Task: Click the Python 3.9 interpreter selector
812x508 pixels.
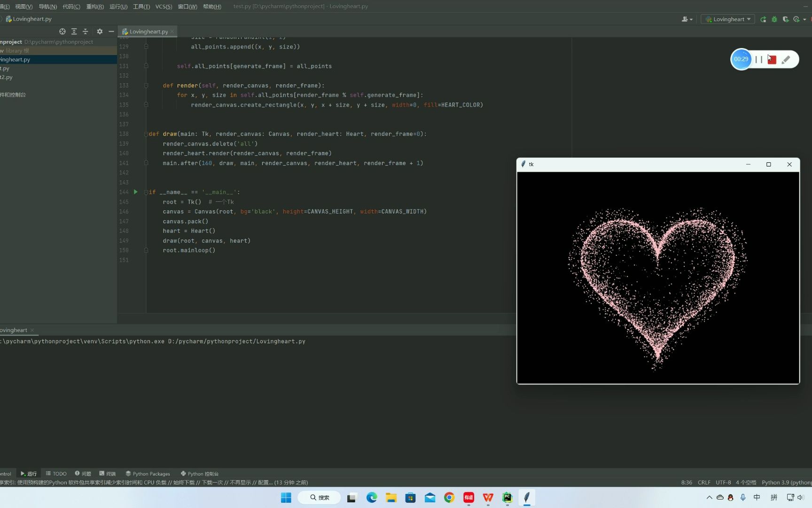Action: pyautogui.click(x=787, y=483)
